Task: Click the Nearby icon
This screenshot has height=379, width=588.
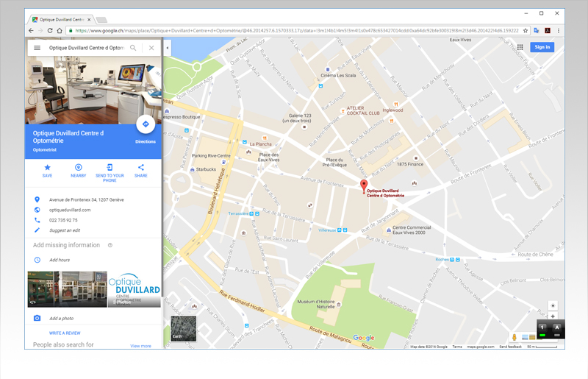Action: [x=79, y=168]
